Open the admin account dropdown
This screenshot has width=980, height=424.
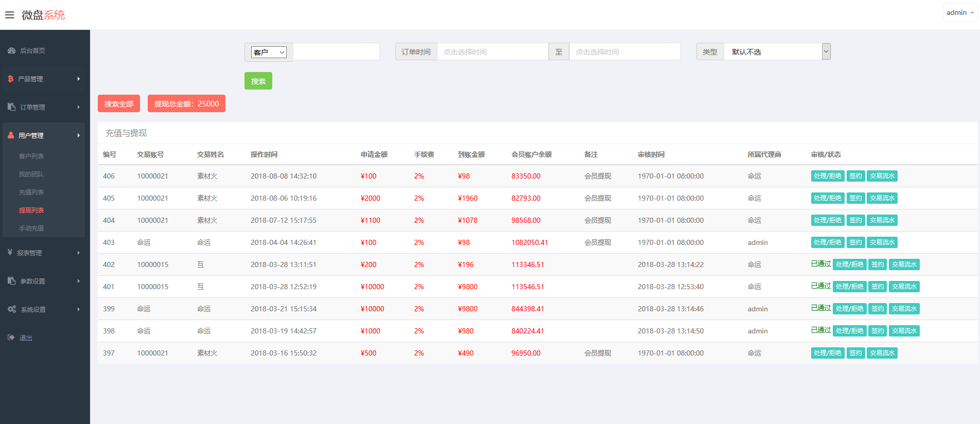coord(960,12)
